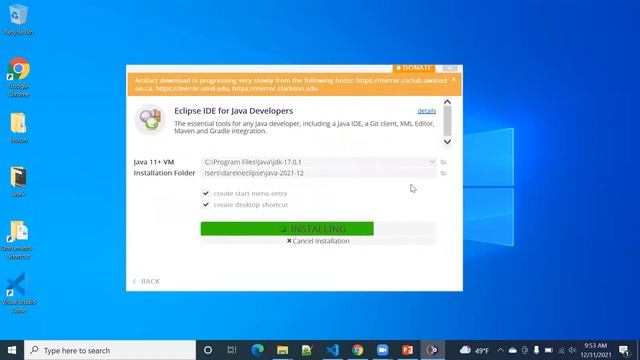Open Task View on the taskbar
The image size is (640, 360).
click(x=232, y=350)
